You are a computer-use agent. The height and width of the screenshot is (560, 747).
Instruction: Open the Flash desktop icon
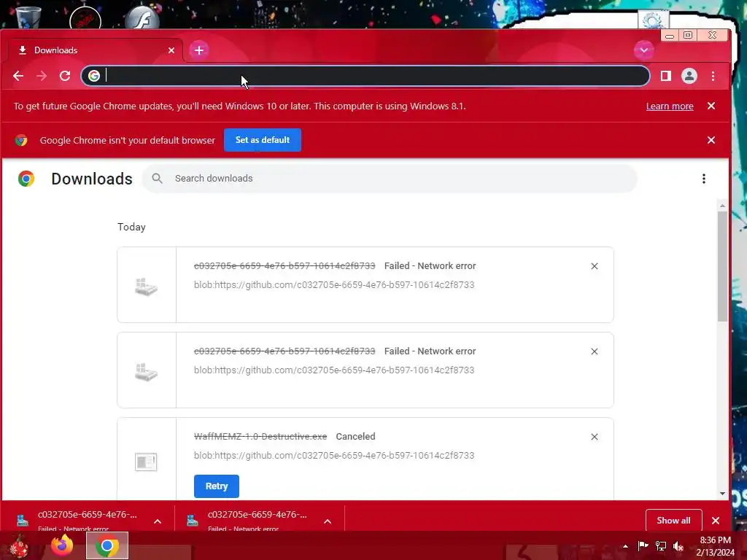click(142, 18)
